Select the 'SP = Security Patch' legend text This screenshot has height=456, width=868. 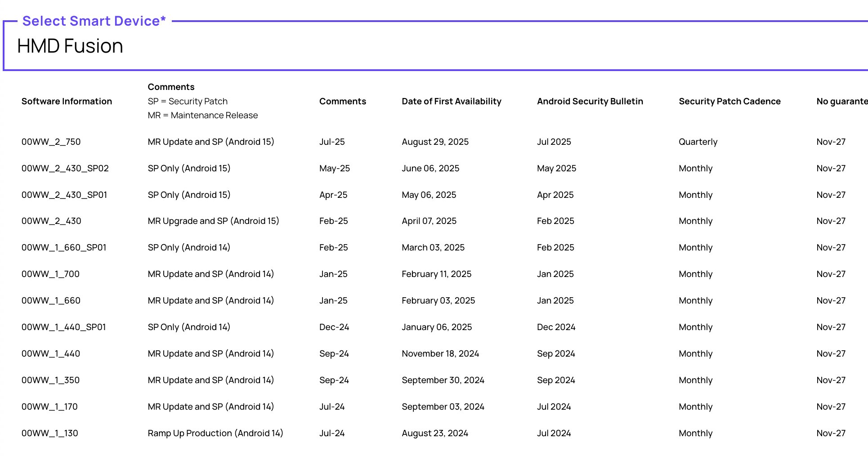[188, 101]
